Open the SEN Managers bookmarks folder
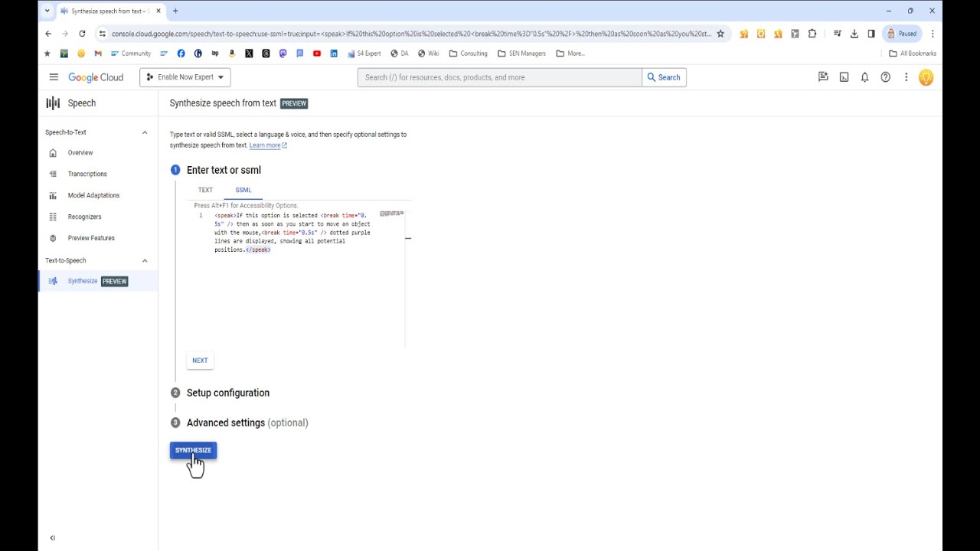The image size is (980, 551). click(x=521, y=54)
